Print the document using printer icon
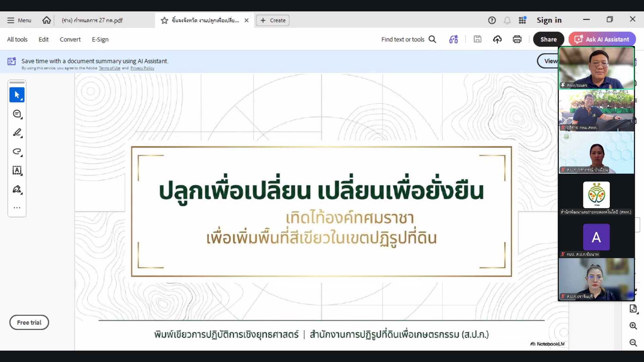This screenshot has height=362, width=644. (517, 39)
